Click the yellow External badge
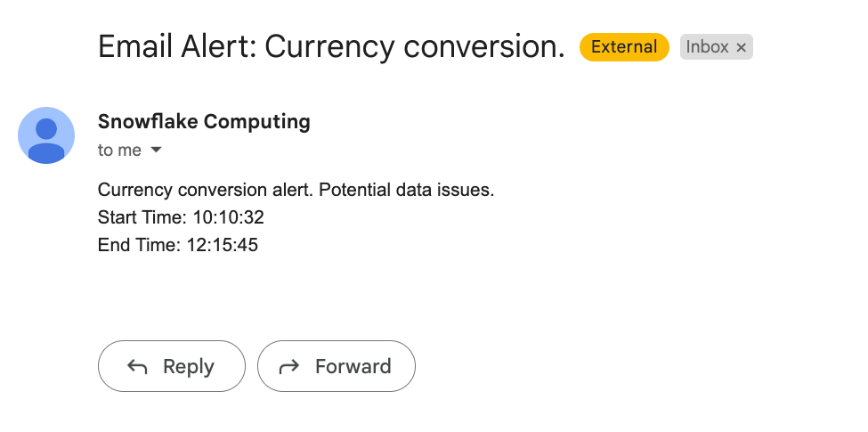The height and width of the screenshot is (432, 868). tap(623, 47)
